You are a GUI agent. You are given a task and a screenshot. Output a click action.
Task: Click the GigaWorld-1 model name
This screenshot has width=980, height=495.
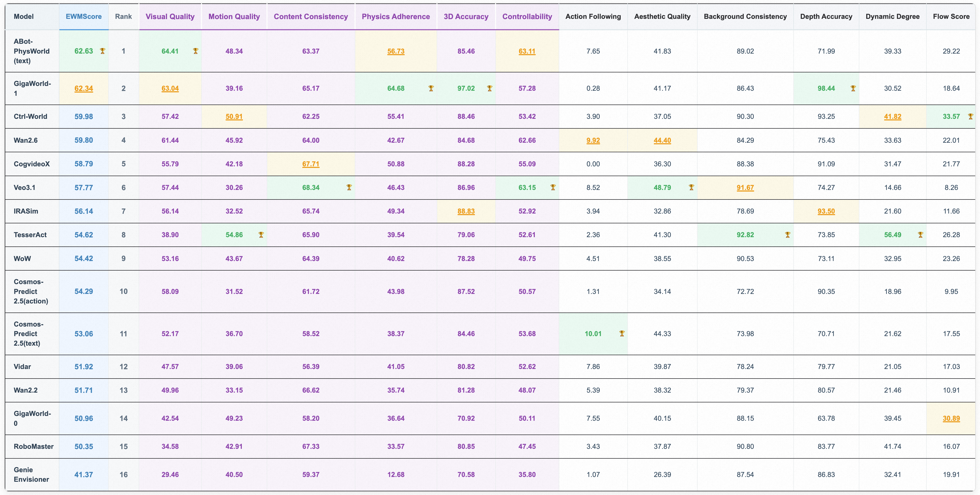(32, 88)
